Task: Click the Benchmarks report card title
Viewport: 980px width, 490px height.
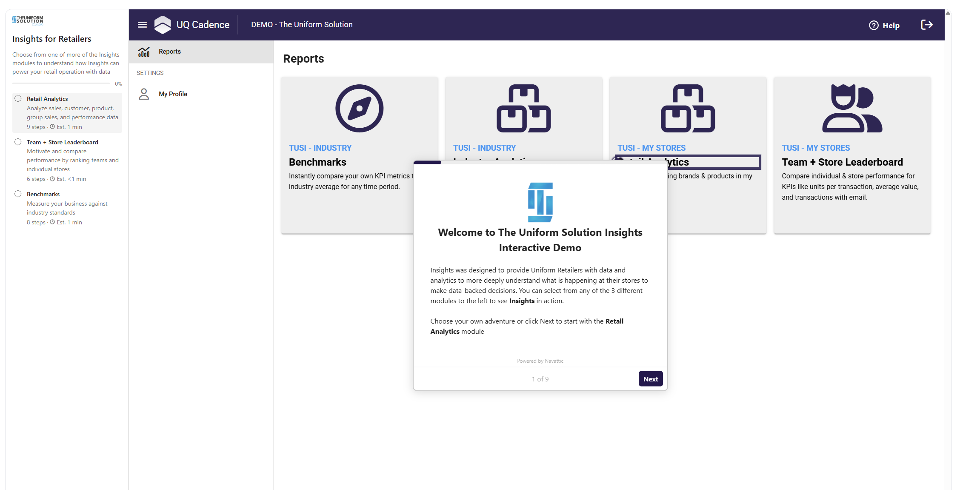Action: click(317, 162)
